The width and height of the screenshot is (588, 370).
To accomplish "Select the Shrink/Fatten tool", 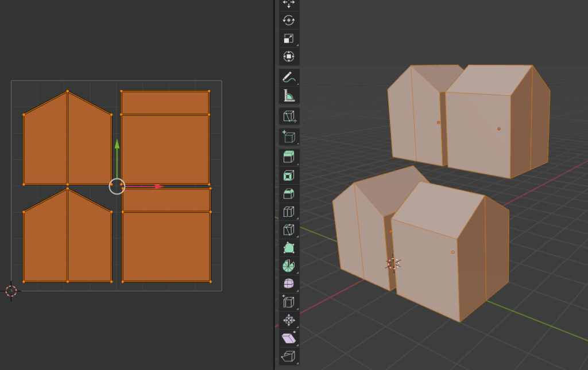I will click(x=289, y=320).
